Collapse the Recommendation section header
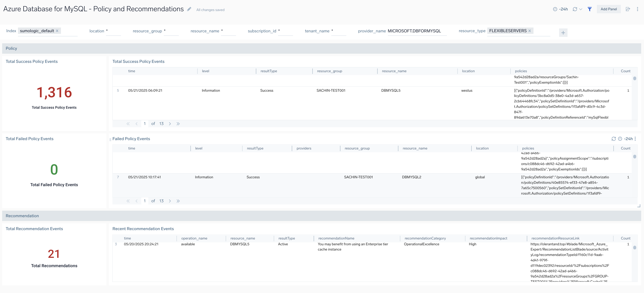 pyautogui.click(x=321, y=216)
